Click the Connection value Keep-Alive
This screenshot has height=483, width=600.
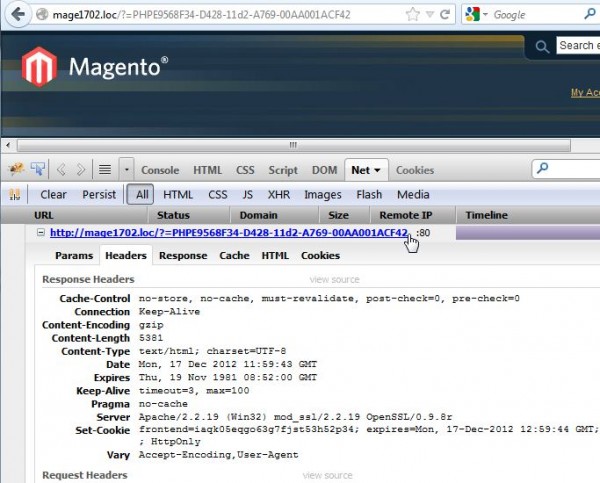[169, 312]
